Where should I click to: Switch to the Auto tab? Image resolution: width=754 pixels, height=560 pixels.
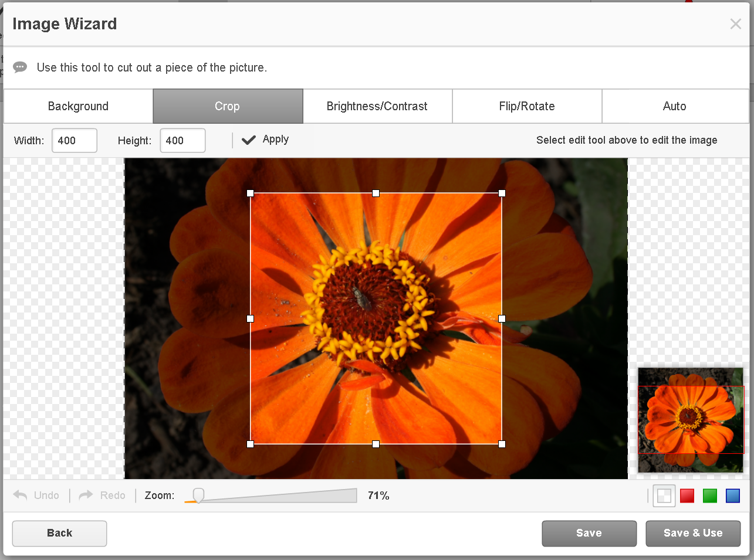pos(674,106)
